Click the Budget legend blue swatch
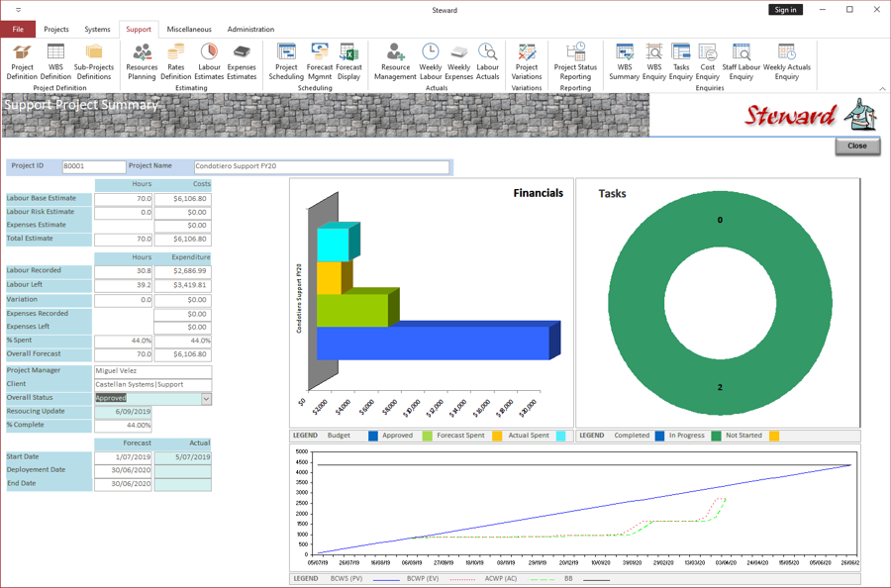Screen dimensions: 891x588 (373, 437)
